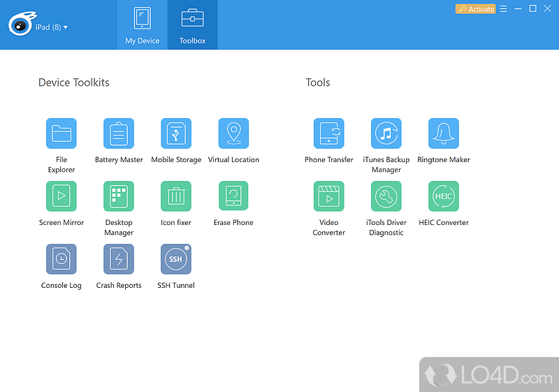Click the Tools section heading
The width and height of the screenshot is (559, 392).
(x=318, y=82)
